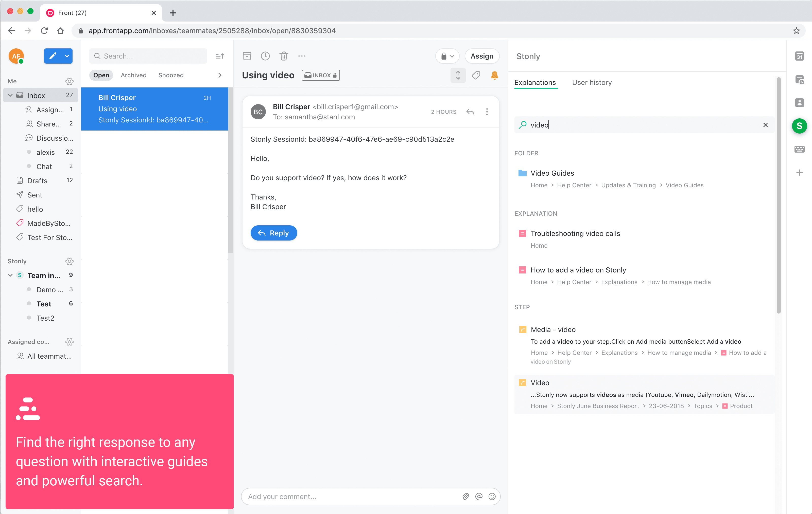
Task: Toggle expand/collapse messages icon
Action: pyautogui.click(x=458, y=75)
